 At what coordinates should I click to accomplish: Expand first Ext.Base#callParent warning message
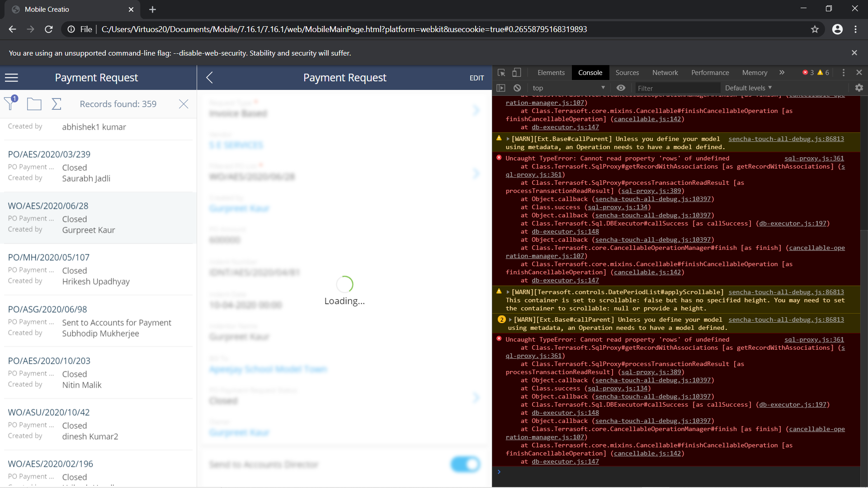click(x=508, y=139)
